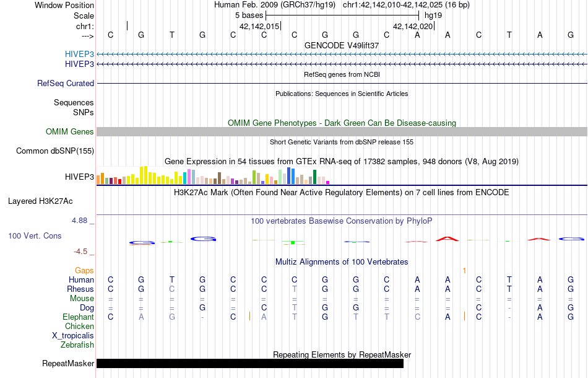Click the H3K27Ac Mark track title
The image size is (588, 378).
pos(342,193)
